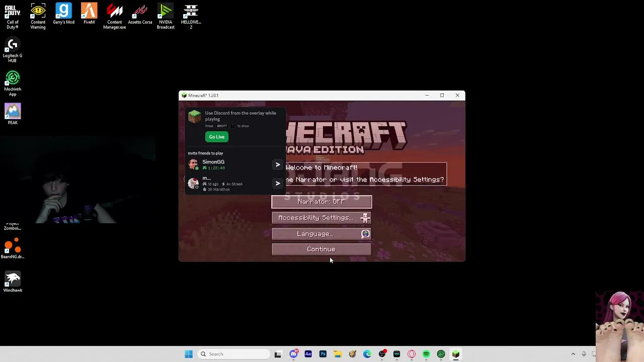This screenshot has width=644, height=362.
Task: Open Task View from the taskbar
Action: click(278, 354)
